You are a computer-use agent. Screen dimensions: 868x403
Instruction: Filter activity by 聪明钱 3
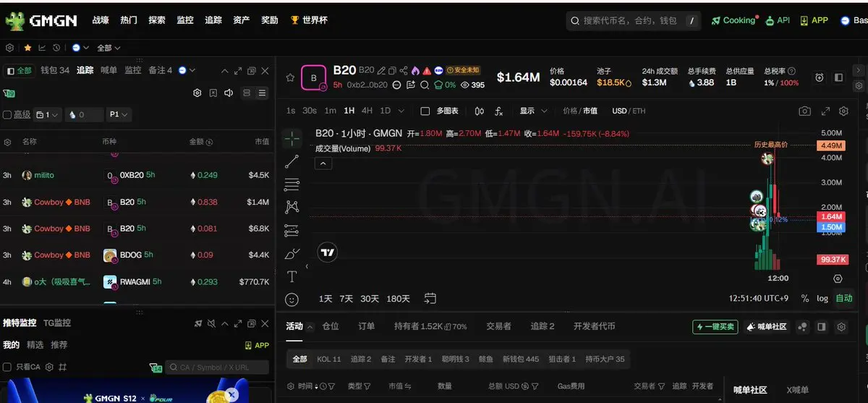point(456,359)
